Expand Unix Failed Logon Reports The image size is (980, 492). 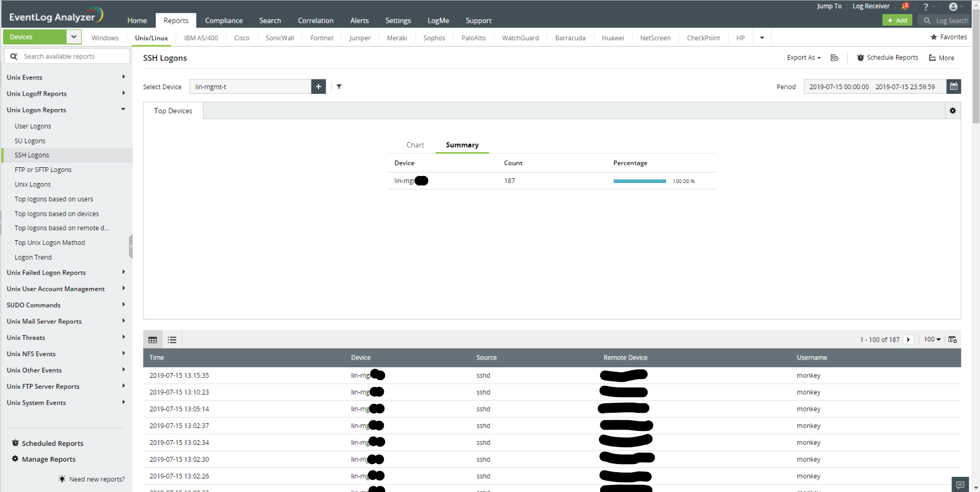(x=66, y=272)
